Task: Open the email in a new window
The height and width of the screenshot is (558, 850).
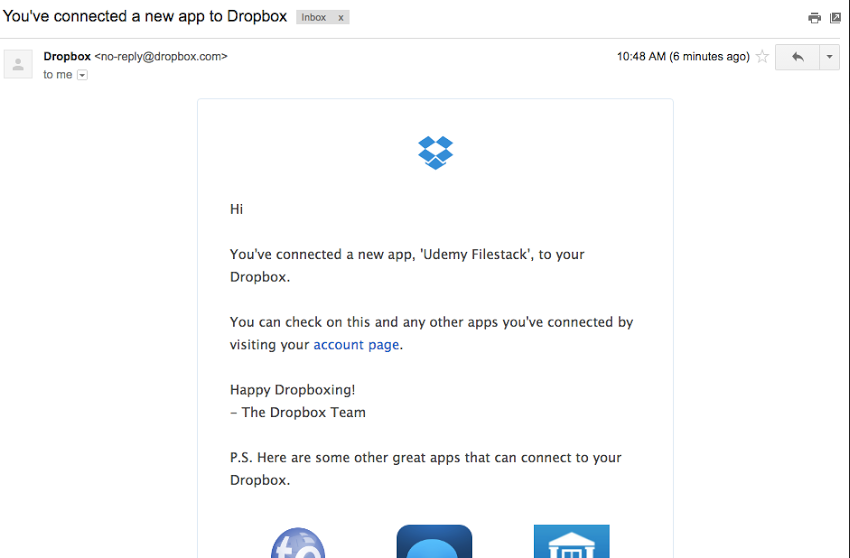Action: coord(835,18)
